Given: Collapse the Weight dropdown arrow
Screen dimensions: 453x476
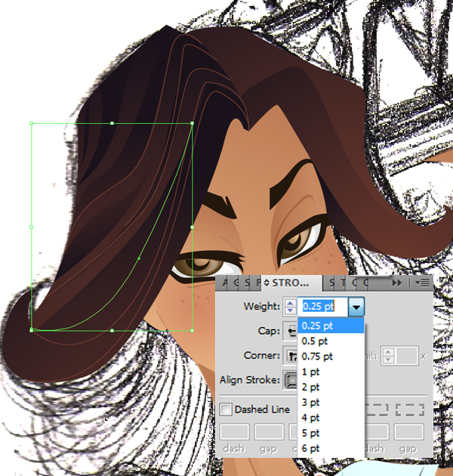Looking at the screenshot, I should point(356,307).
